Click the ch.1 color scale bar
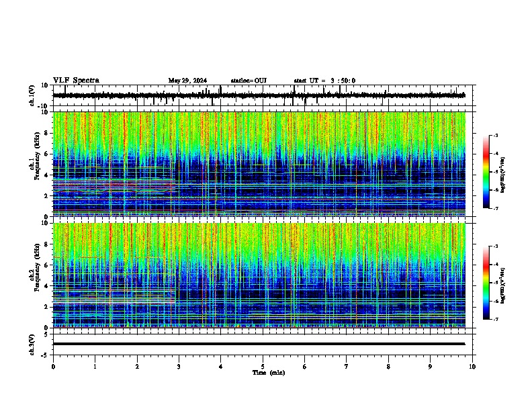The width and height of the screenshot is (532, 411). [486, 172]
